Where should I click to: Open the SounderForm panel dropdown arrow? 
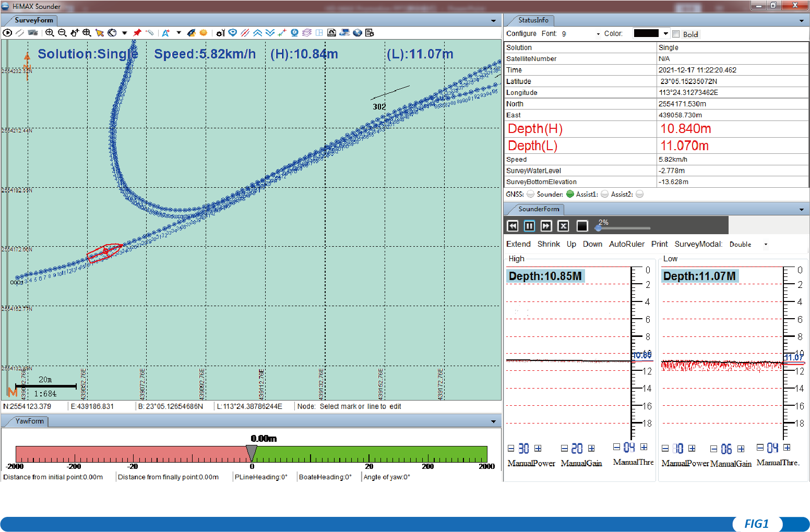tap(802, 210)
